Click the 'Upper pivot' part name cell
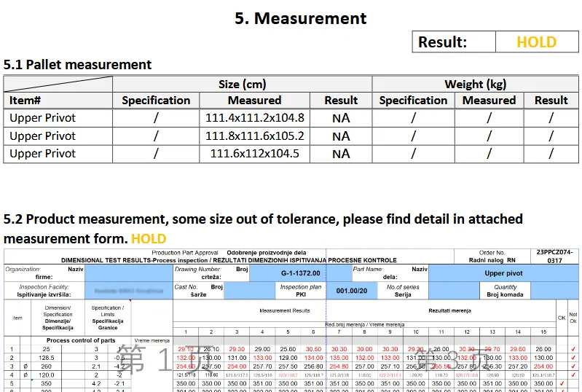 click(x=503, y=273)
